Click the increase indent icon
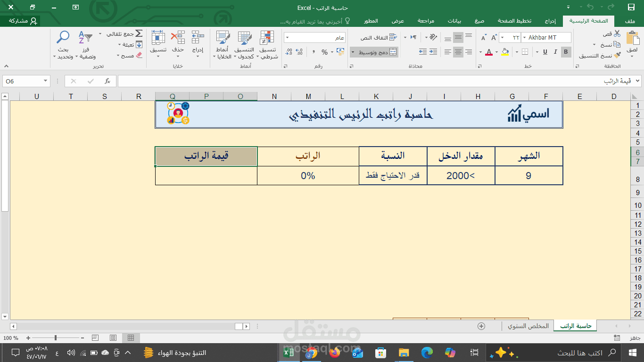The width and height of the screenshot is (644, 362). [423, 52]
